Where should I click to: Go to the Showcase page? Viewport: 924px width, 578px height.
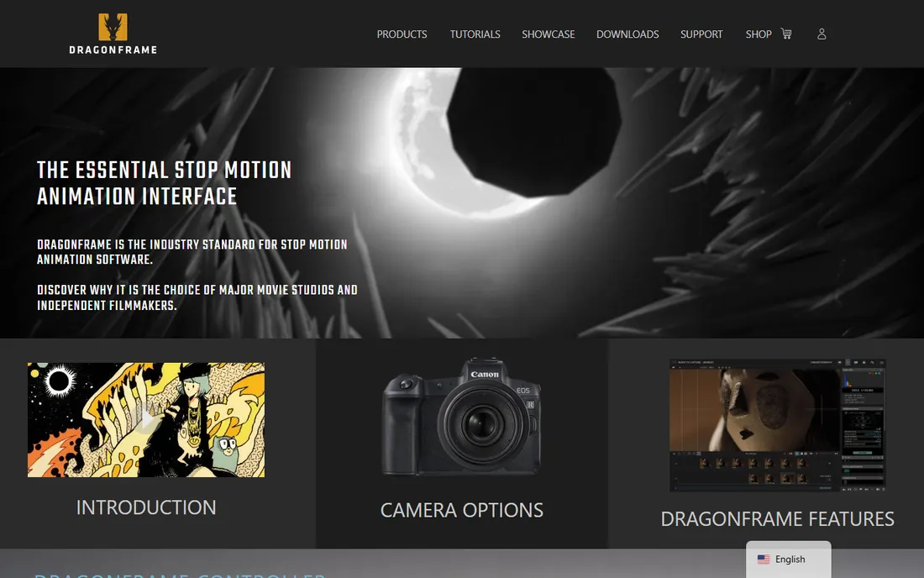(x=548, y=34)
